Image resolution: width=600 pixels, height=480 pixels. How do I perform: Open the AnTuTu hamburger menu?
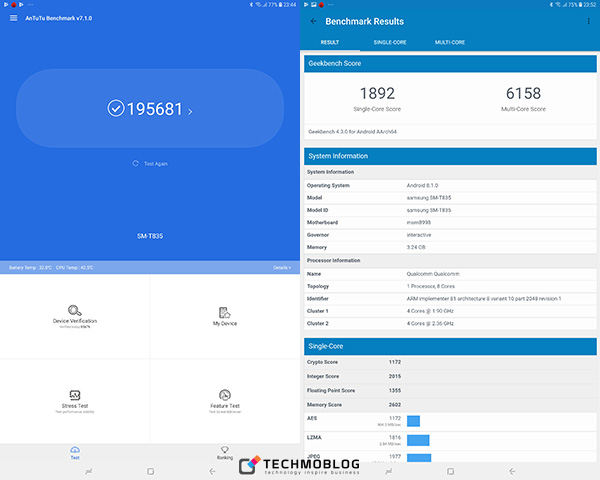click(x=13, y=18)
